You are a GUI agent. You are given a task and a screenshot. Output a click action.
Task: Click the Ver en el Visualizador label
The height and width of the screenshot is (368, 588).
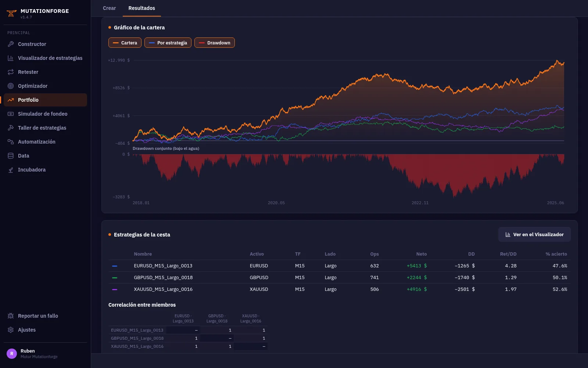538,235
